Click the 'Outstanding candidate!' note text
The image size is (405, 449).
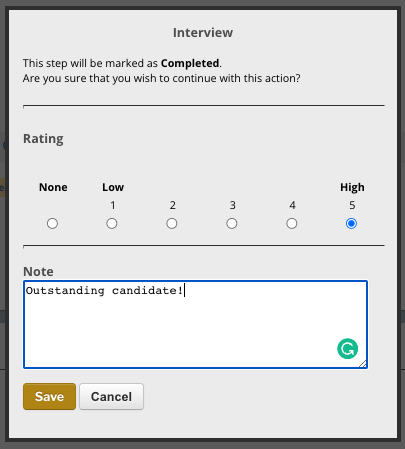tap(104, 291)
